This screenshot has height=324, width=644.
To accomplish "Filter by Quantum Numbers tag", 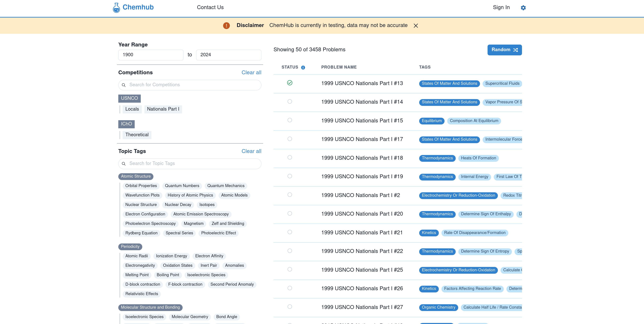I will (x=182, y=186).
